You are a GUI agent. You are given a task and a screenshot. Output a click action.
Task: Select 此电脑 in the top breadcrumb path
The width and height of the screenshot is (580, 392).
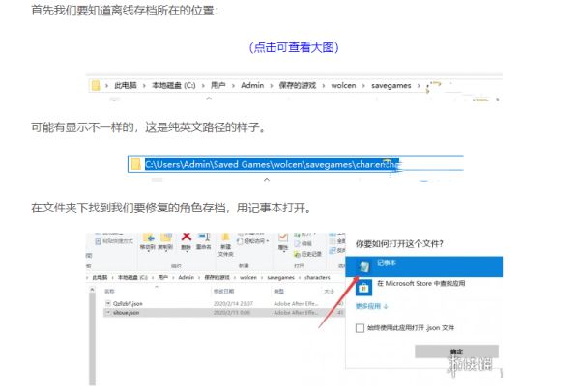(x=126, y=85)
